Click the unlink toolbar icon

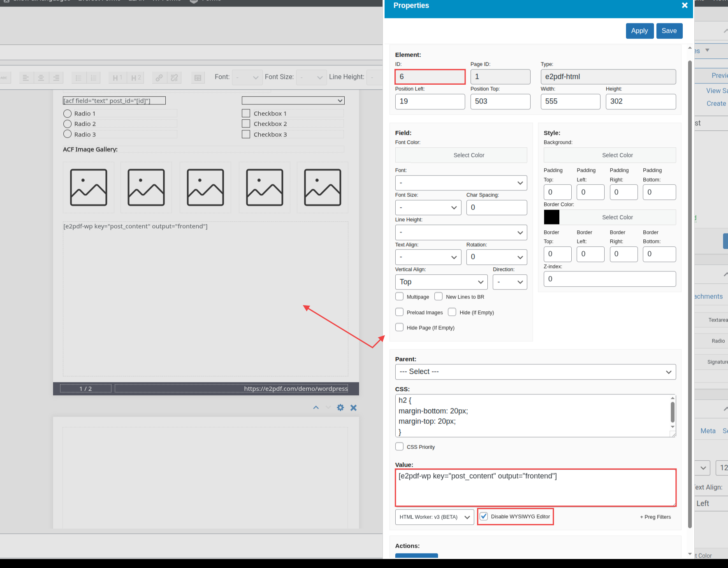174,78
